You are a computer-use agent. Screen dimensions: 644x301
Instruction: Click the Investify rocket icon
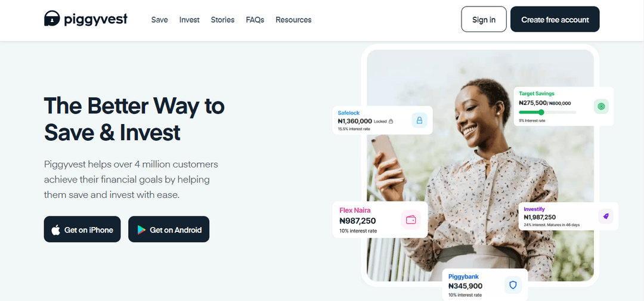point(605,216)
